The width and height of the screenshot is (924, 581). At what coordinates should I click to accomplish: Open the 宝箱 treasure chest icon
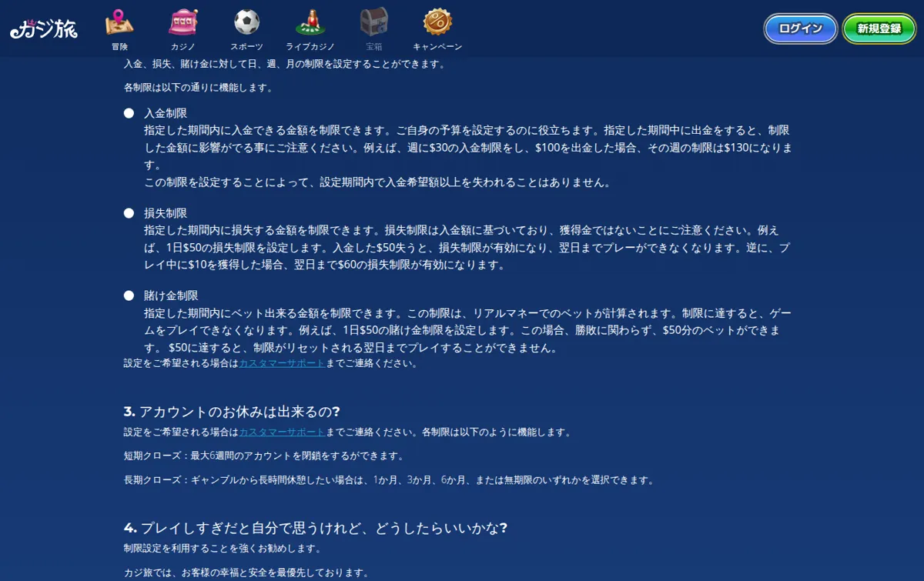click(374, 22)
